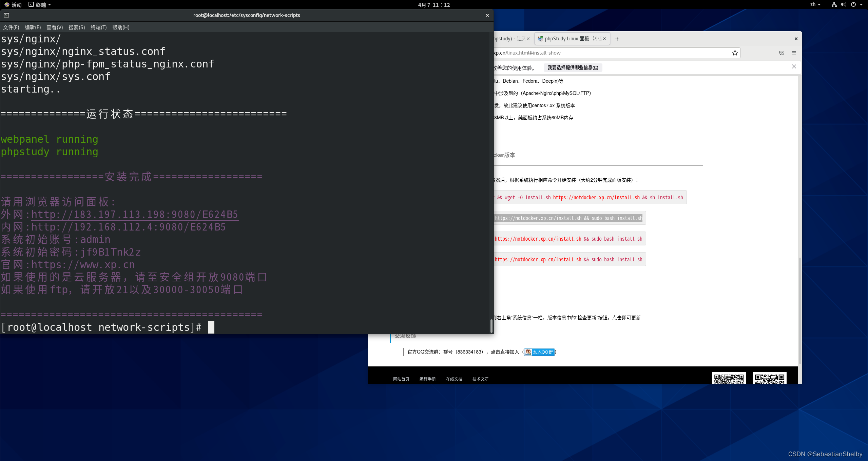
Task: Open the clock 4月7 11:12 calendar
Action: (x=434, y=5)
